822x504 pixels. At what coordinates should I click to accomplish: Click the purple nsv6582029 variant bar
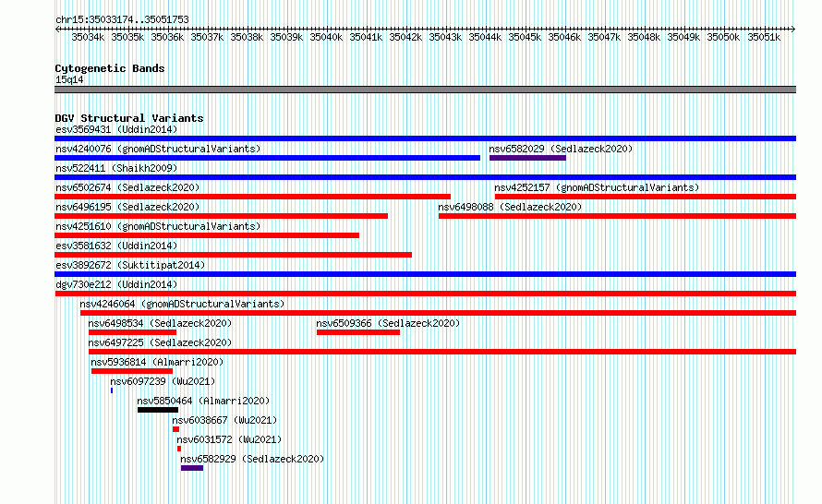coord(527,158)
